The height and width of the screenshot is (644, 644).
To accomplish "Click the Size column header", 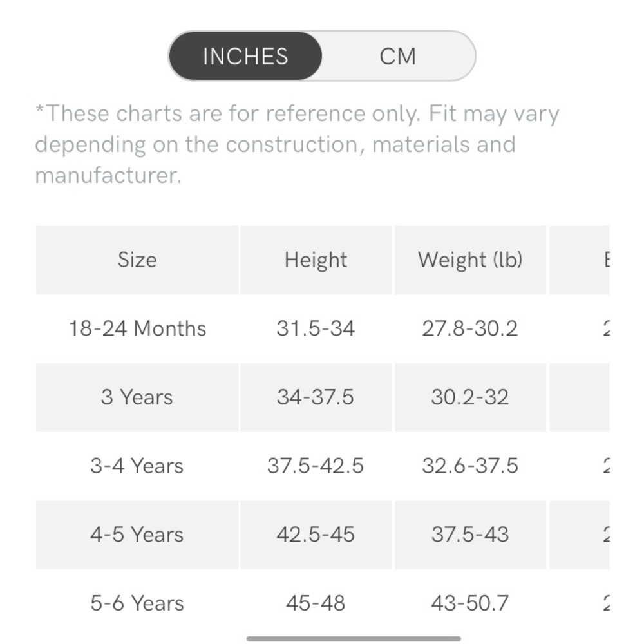I will pos(137,260).
